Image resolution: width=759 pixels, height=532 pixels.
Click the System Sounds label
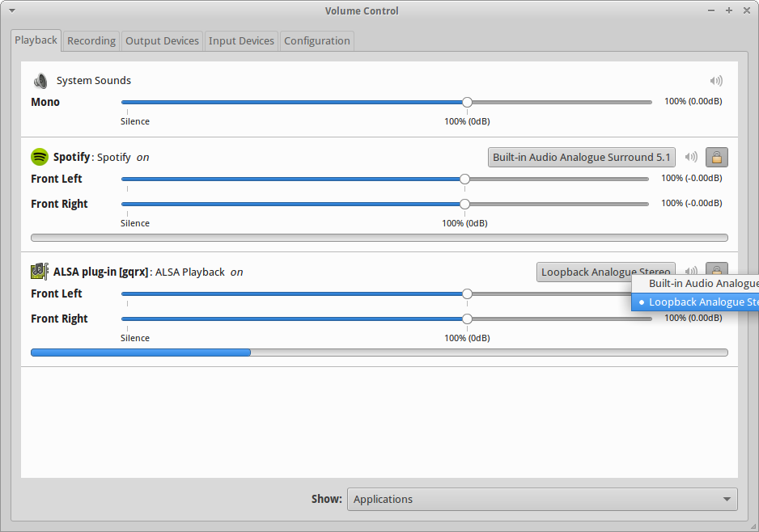(93, 80)
